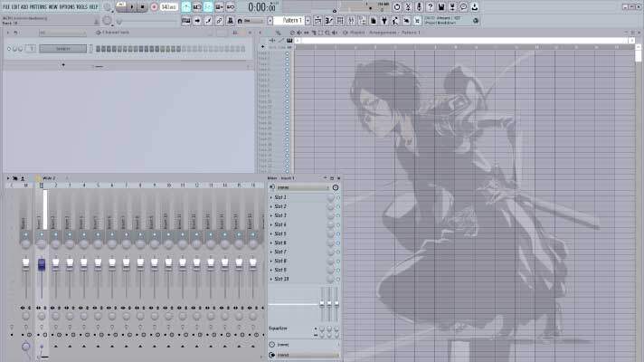644x362 pixels.
Task: Click the Master mixer track fader
Action: pos(26,264)
